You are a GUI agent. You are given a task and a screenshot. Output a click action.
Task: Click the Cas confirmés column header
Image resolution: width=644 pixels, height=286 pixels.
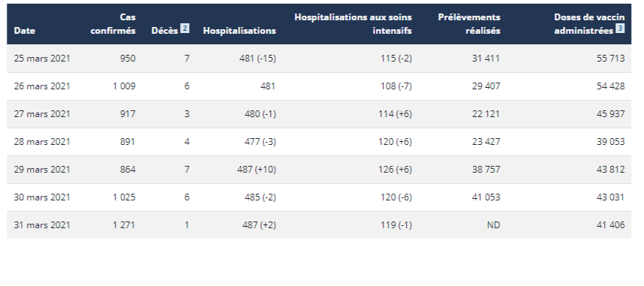click(113, 24)
